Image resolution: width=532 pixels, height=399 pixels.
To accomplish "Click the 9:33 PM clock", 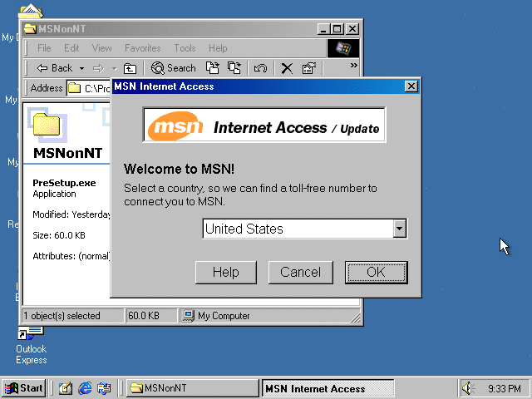I will click(505, 388).
